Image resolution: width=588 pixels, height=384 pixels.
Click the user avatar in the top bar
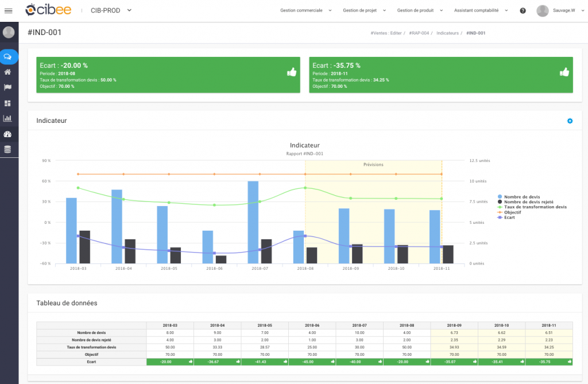542,10
